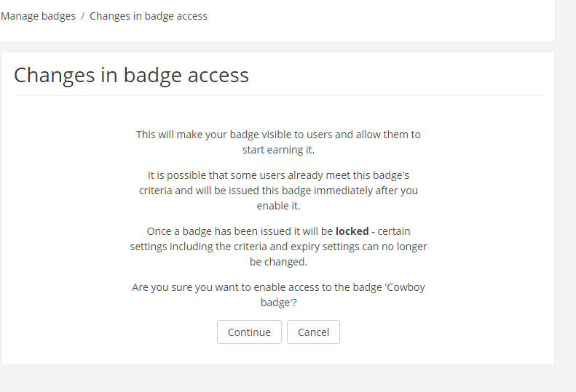Screen dimensions: 576x392
Task: Click the slash separator in the breadcrumb
Action: (x=83, y=16)
